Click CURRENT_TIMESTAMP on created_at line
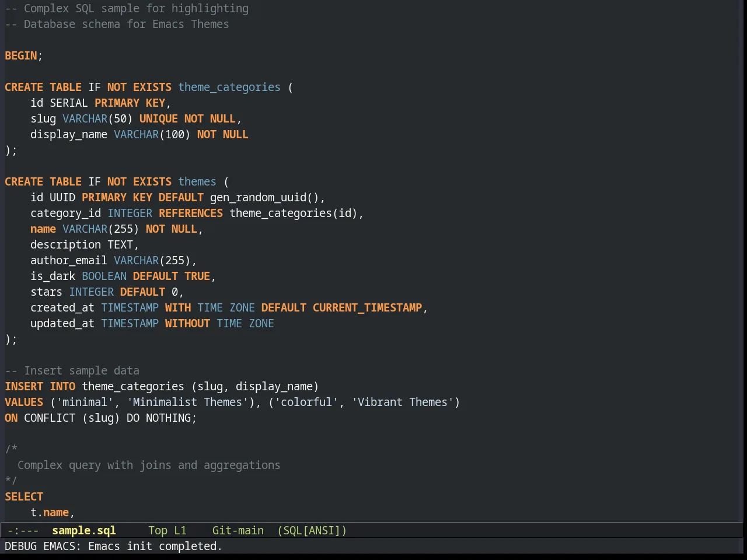 [367, 307]
